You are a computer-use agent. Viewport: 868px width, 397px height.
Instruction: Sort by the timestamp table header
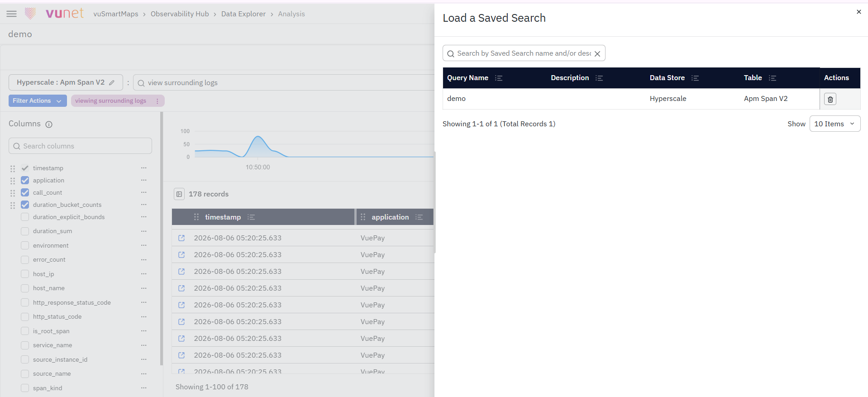(223, 217)
